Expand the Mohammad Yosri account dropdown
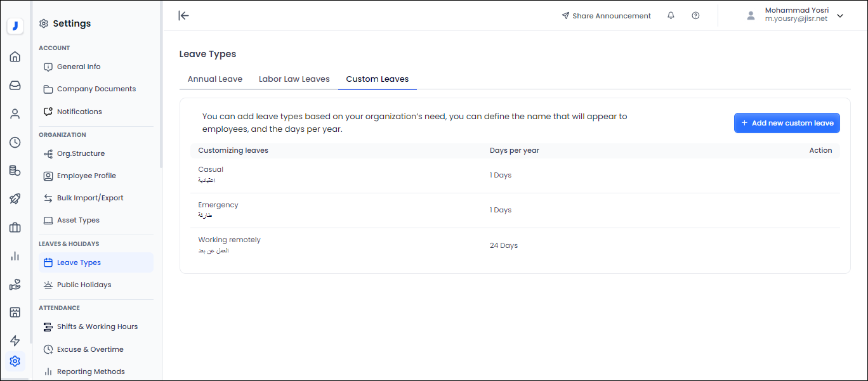This screenshot has width=868, height=381. (x=840, y=16)
